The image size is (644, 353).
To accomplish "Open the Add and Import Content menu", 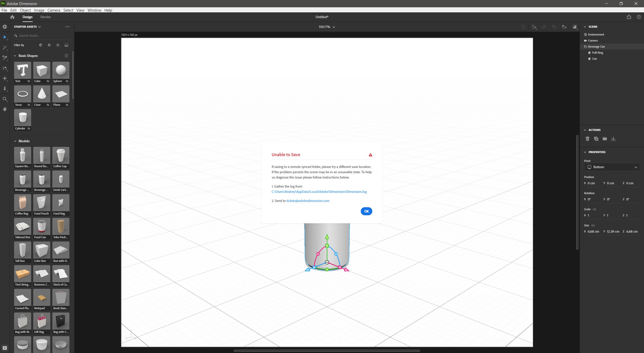I will (x=5, y=27).
